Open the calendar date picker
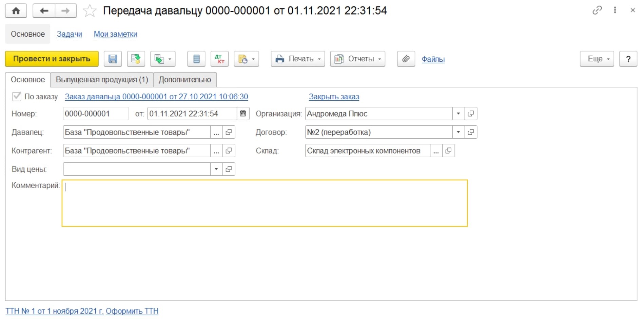The width and height of the screenshot is (644, 319). tap(243, 114)
